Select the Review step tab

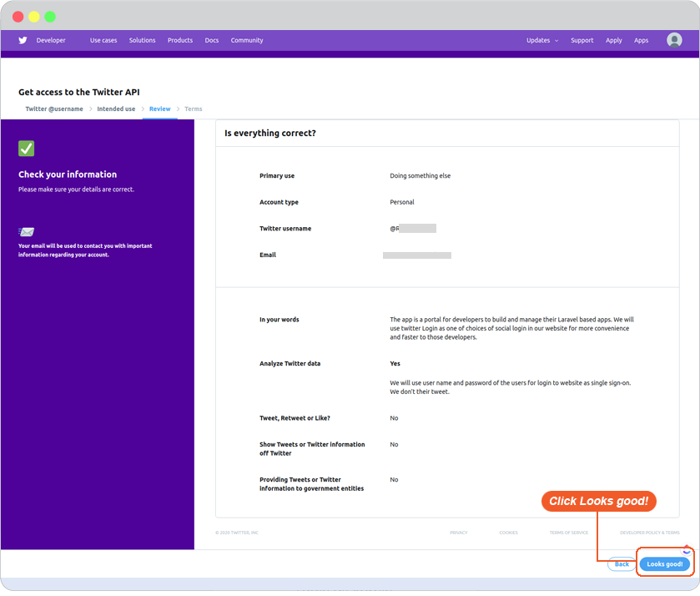160,109
